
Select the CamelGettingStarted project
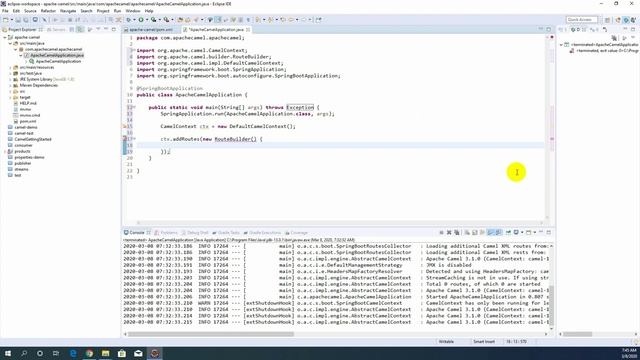tap(33, 139)
